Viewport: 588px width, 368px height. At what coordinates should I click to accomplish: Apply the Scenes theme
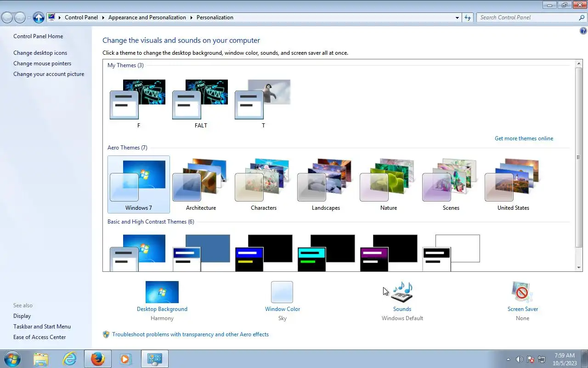pyautogui.click(x=451, y=184)
